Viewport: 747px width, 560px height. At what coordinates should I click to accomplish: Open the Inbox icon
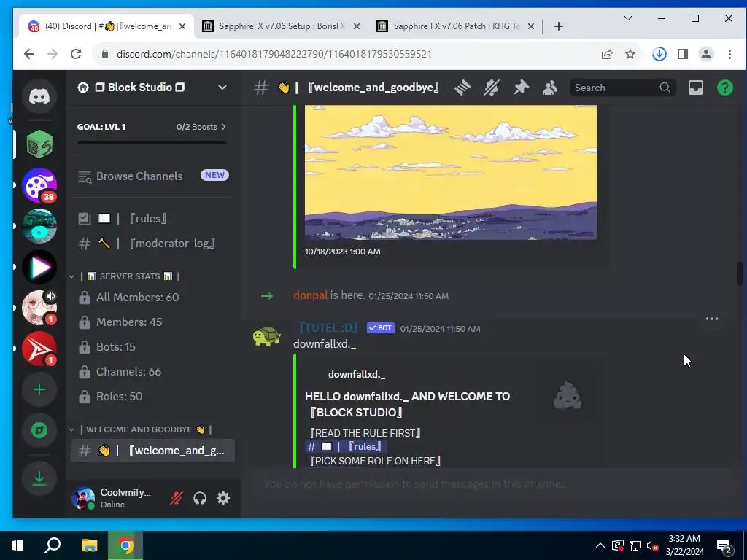point(695,87)
